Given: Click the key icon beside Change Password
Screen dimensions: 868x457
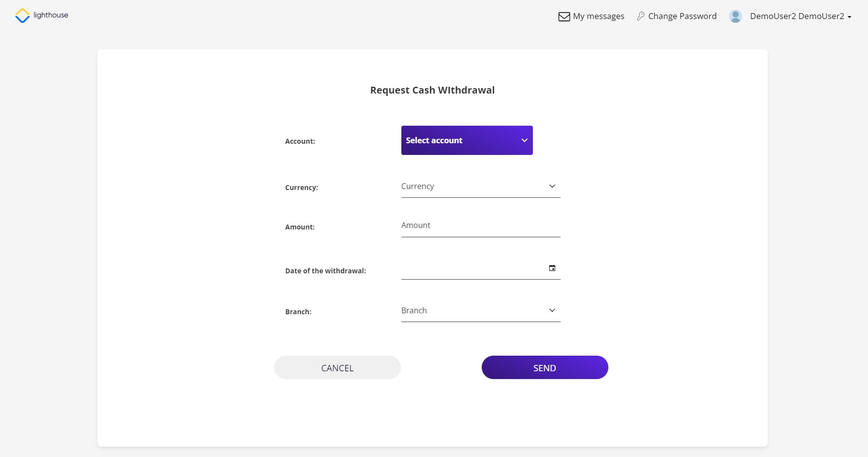Looking at the screenshot, I should (641, 16).
